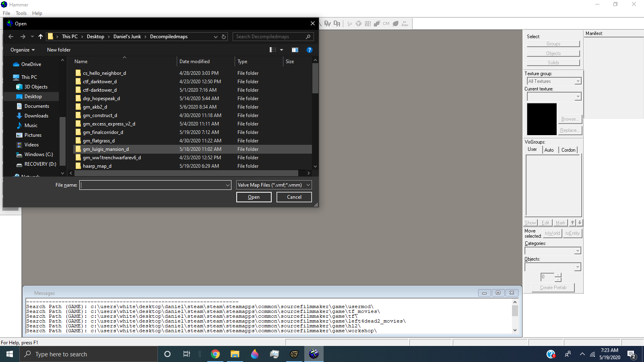Click the leaf detail icon in toolbar
This screenshot has height=362, width=644.
click(396, 24)
